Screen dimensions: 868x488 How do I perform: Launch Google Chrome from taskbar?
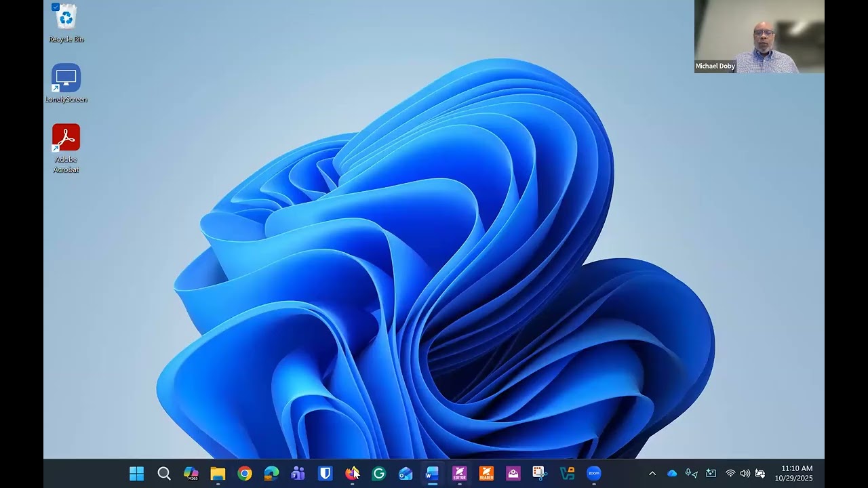245,474
